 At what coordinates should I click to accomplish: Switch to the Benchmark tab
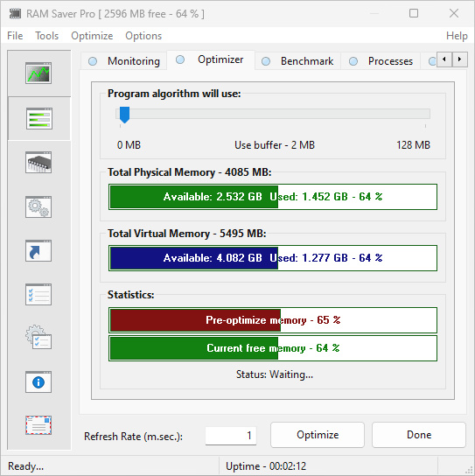(298, 61)
